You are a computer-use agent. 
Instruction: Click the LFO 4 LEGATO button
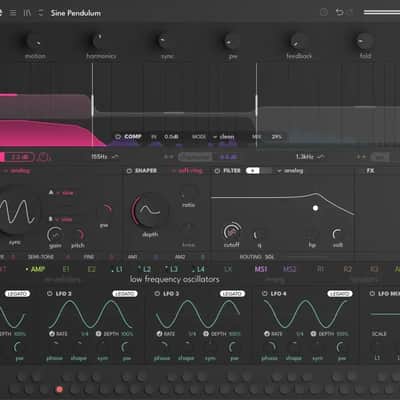340,294
